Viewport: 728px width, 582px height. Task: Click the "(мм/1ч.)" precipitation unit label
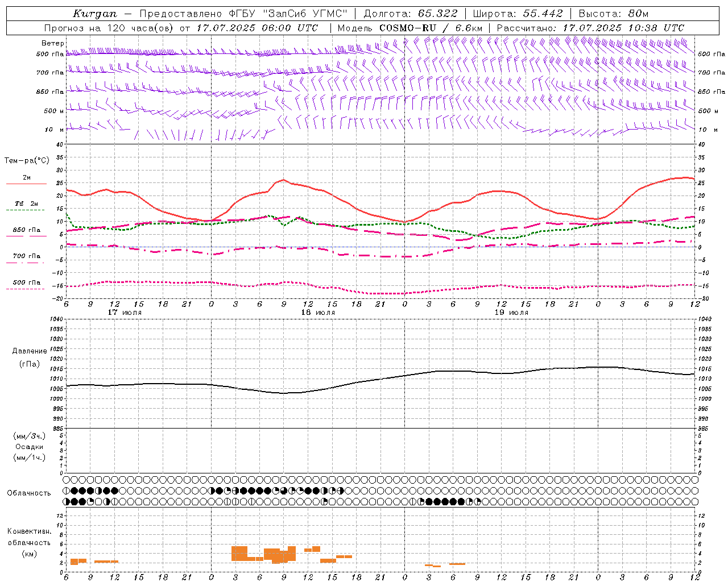30,458
